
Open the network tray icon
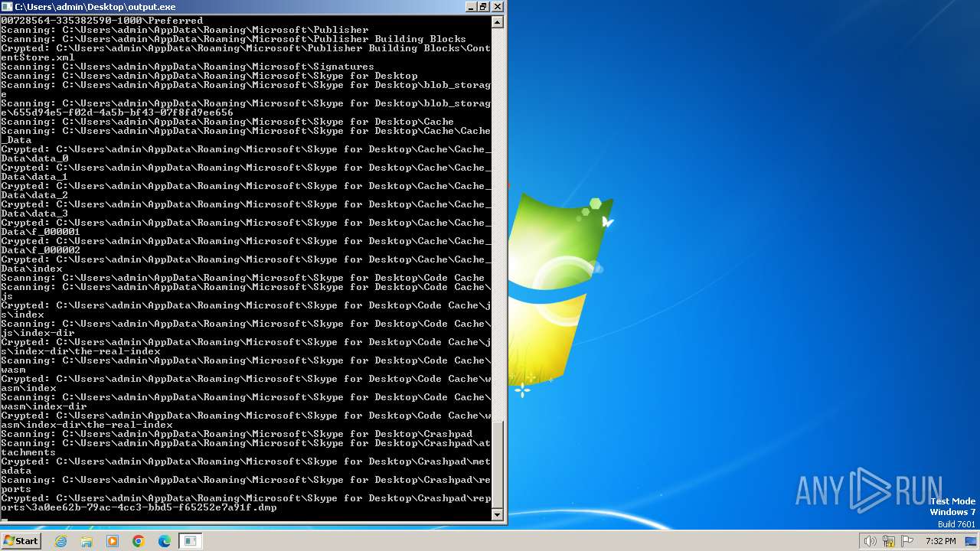pyautogui.click(x=889, y=541)
